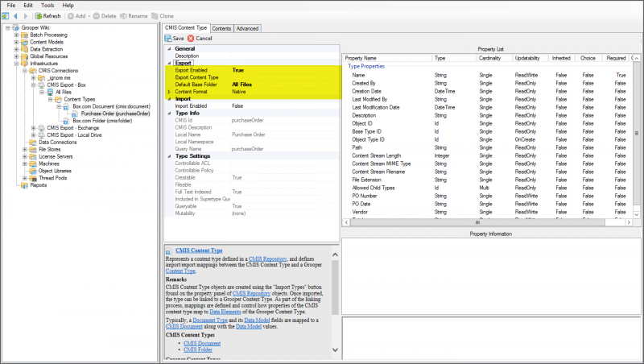Select Box.com Folder in tree
Image resolution: width=644 pixels, height=364 pixels.
[101, 120]
